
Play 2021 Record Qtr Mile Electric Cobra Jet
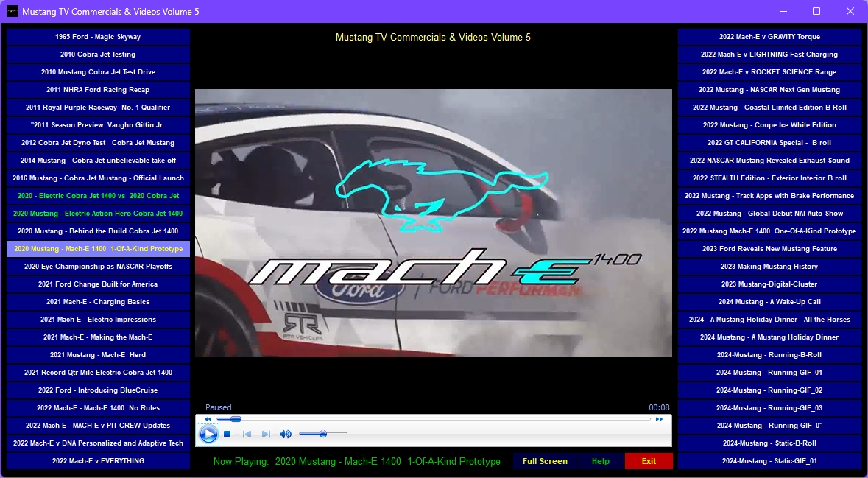(x=98, y=373)
